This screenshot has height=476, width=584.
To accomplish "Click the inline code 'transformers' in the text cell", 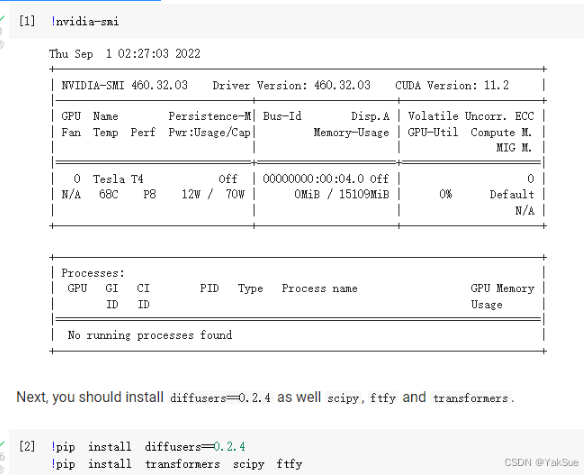I will pyautogui.click(x=470, y=398).
